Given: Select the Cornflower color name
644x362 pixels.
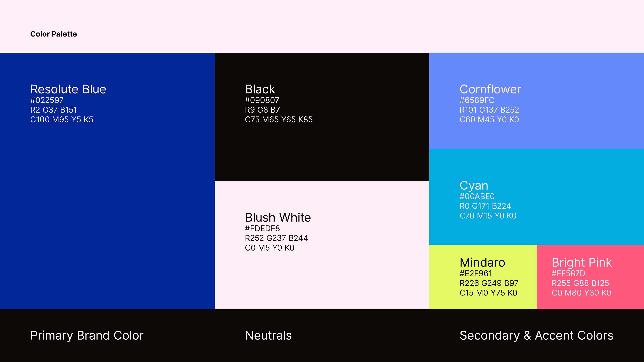Looking at the screenshot, I should pyautogui.click(x=491, y=89).
